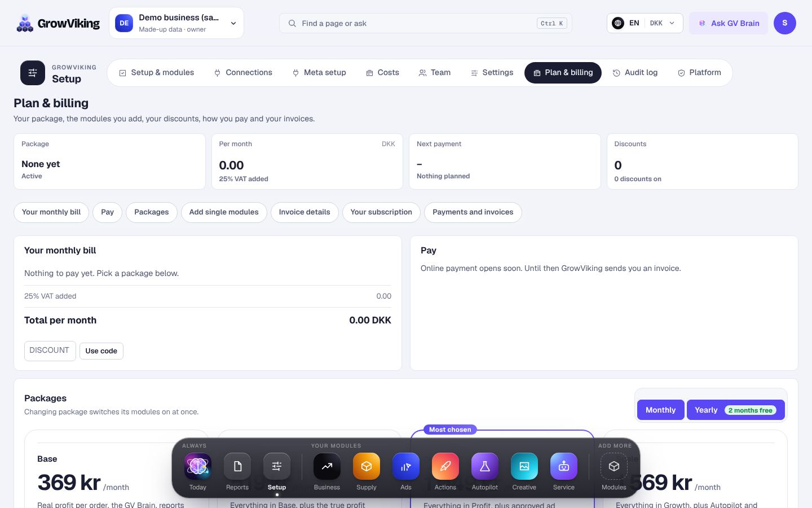Image resolution: width=812 pixels, height=508 pixels.
Task: Switch package pricing to Monthly
Action: pos(660,410)
